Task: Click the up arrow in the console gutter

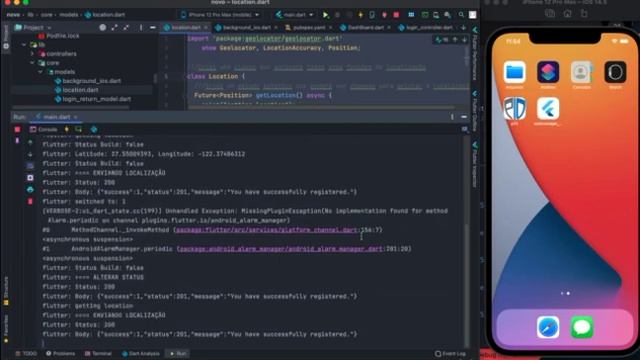Action: tap(30, 143)
